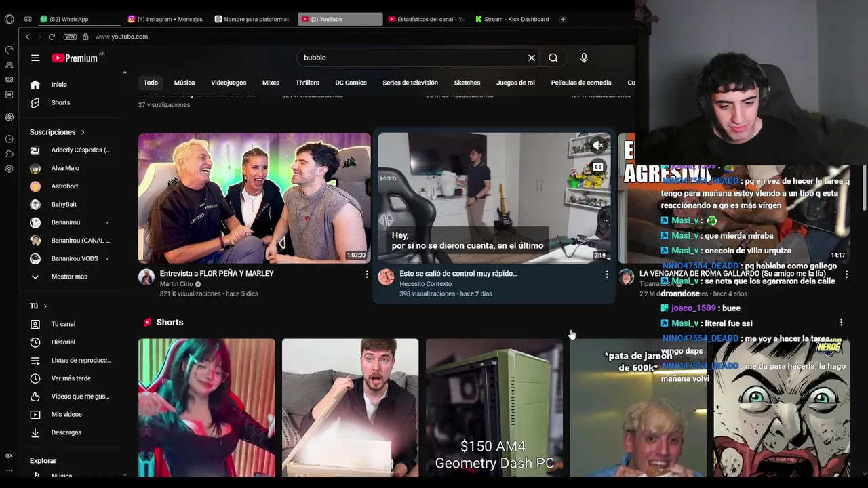Screen dimensions: 868x488
Task: Expand the Tú section chevron
Action: [45, 306]
